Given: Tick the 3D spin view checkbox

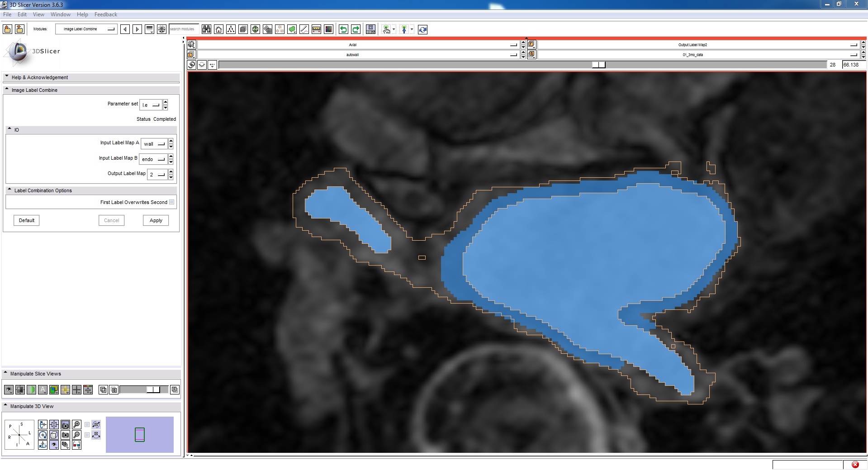Looking at the screenshot, I should 87,425.
